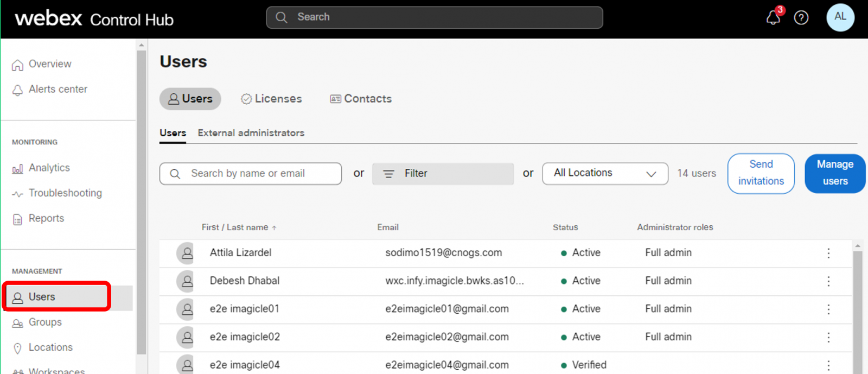This screenshot has height=374, width=868.
Task: Open the Contacts tab
Action: pyautogui.click(x=361, y=99)
